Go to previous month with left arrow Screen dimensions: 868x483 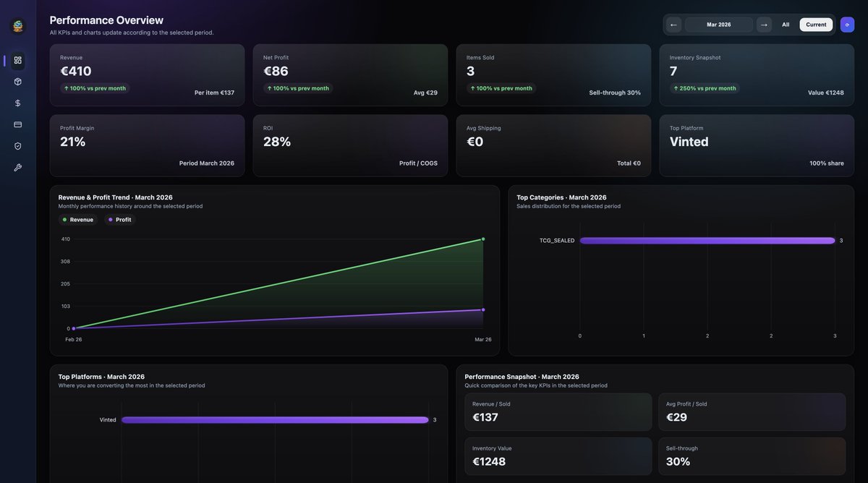(x=673, y=25)
